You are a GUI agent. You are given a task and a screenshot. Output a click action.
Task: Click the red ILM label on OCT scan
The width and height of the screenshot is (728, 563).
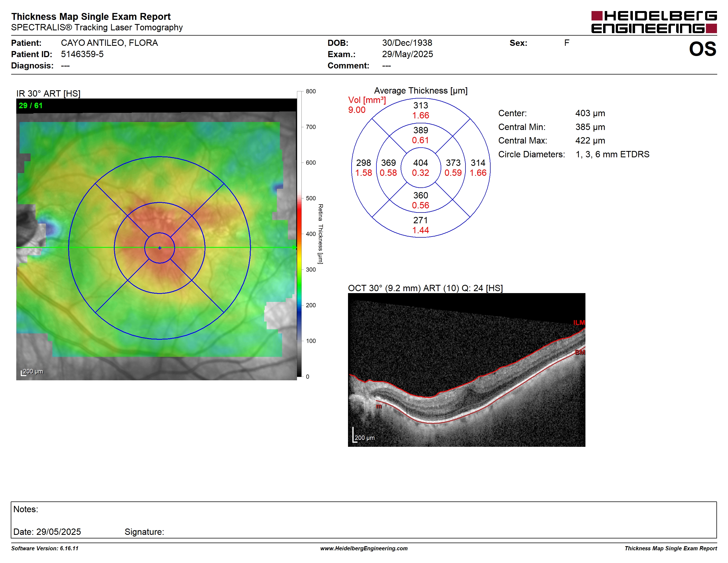pyautogui.click(x=579, y=323)
